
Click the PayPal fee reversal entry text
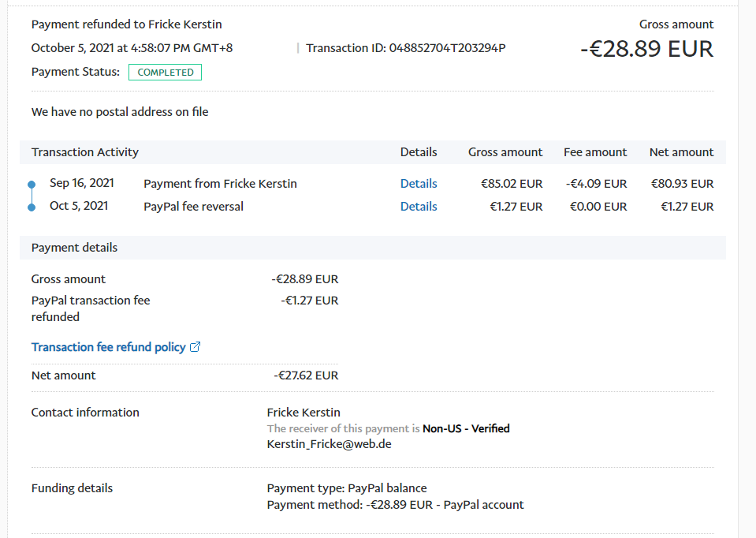click(x=193, y=207)
